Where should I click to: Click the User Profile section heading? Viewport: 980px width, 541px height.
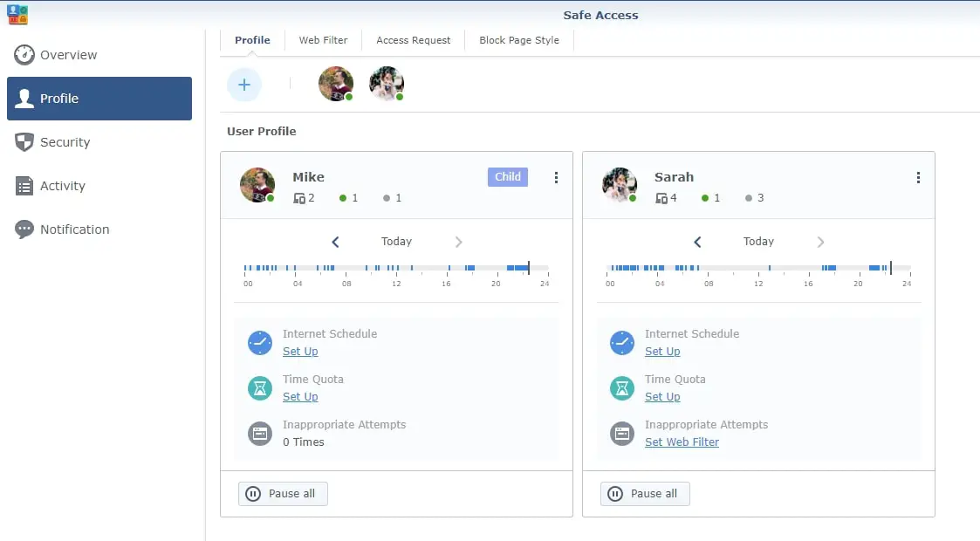(x=261, y=131)
